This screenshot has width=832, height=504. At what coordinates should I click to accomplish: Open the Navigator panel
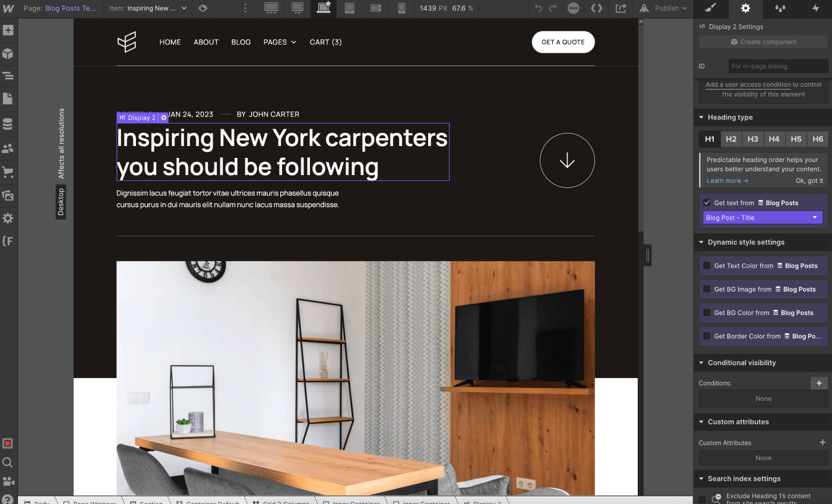point(8,76)
